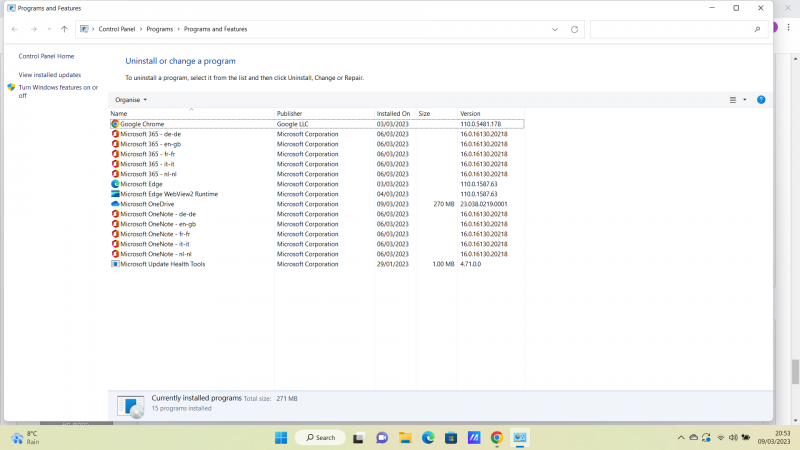Select Microsoft OneNote - nl-nl entry
Viewport: 800px width, 450px height.
(x=317, y=254)
